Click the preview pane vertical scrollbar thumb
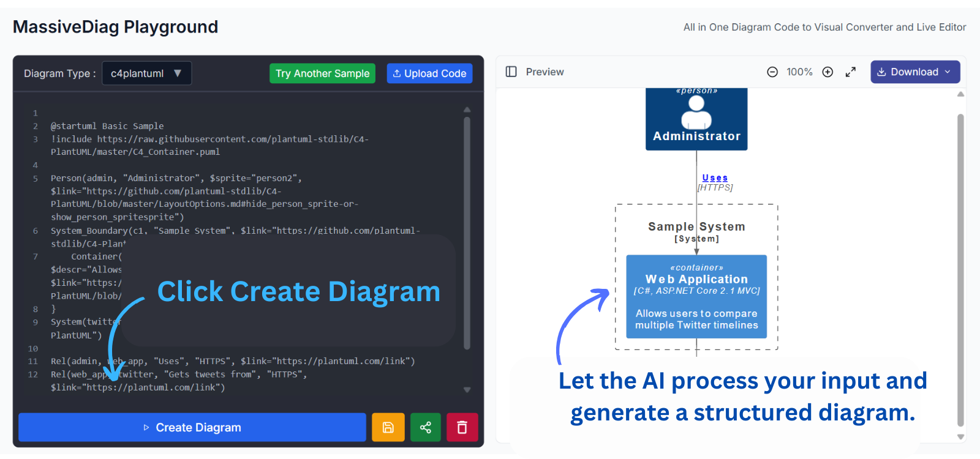 point(961,269)
